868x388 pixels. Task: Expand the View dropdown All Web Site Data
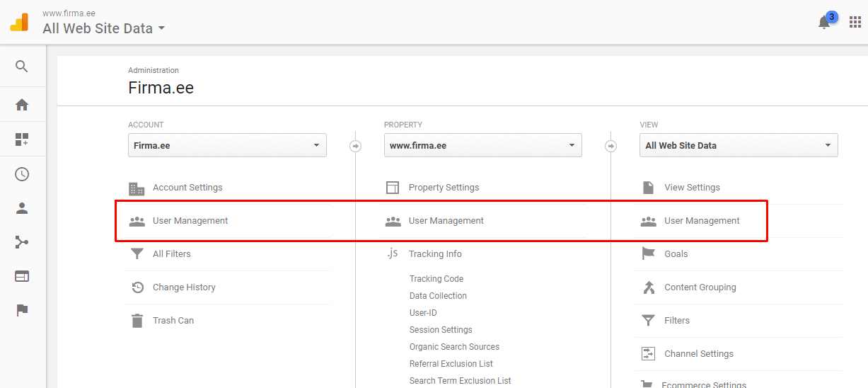point(739,146)
